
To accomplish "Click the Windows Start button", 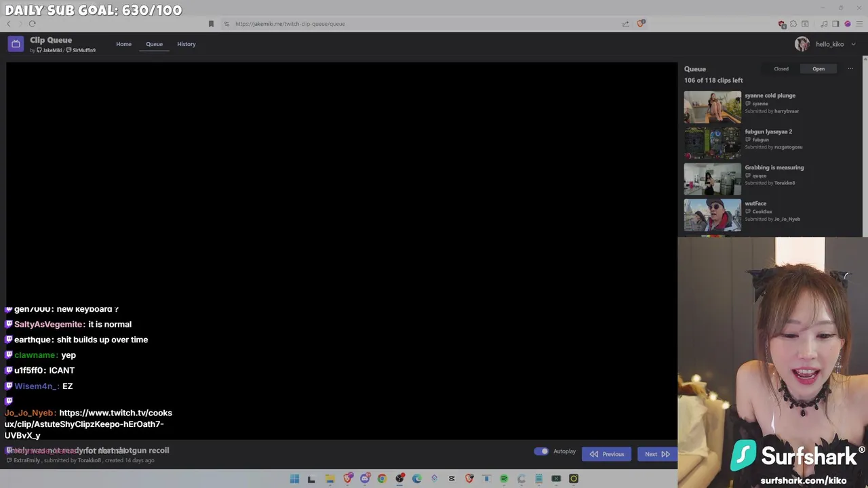I will coord(294,479).
